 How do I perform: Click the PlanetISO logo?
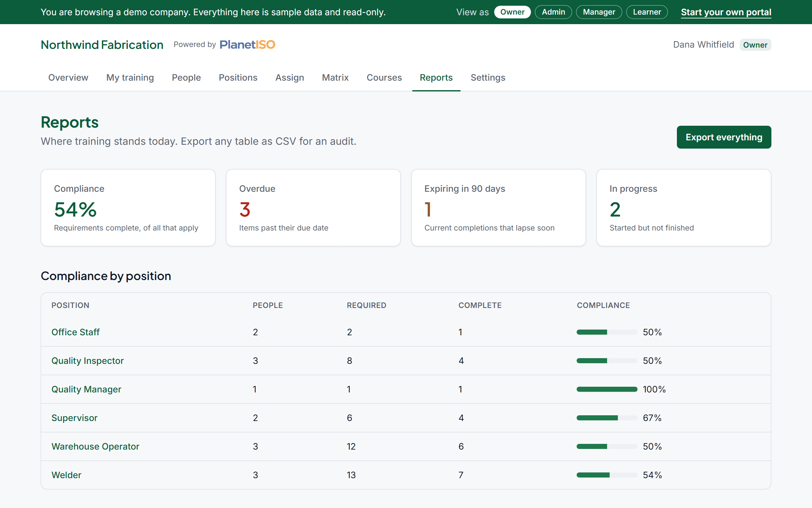pos(247,45)
